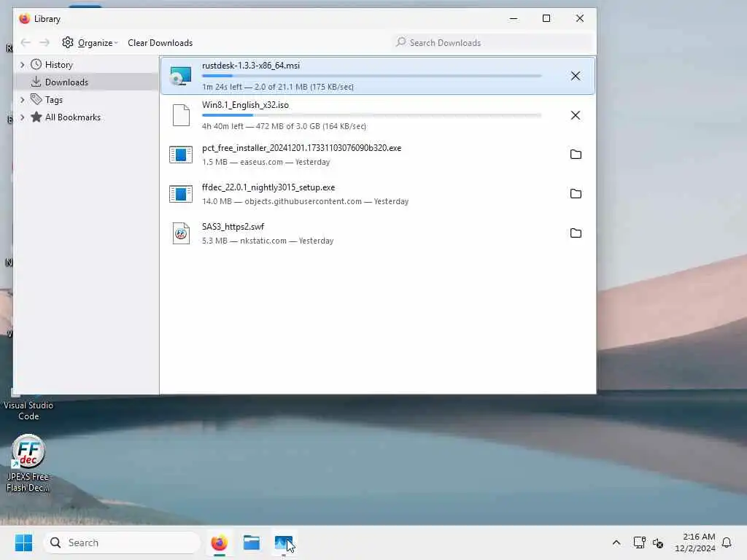The image size is (747, 560).
Task: Open File Explorer from the taskbar
Action: [x=252, y=542]
